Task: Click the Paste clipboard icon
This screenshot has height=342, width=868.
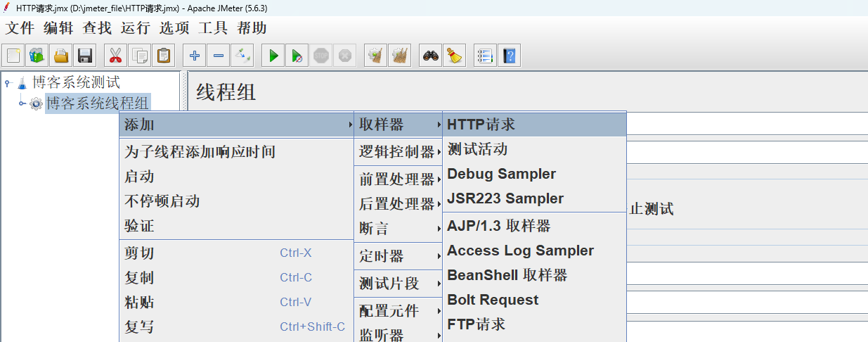Action: pyautogui.click(x=163, y=55)
